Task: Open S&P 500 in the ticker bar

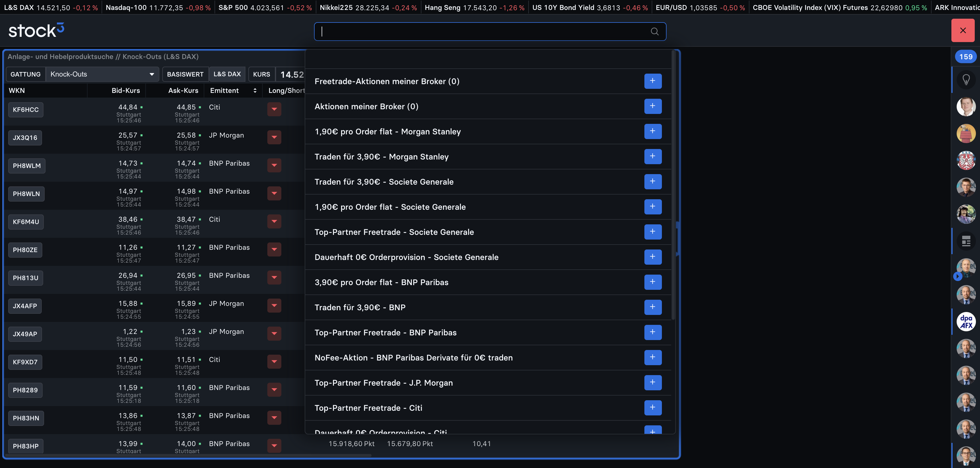Action: click(x=265, y=8)
